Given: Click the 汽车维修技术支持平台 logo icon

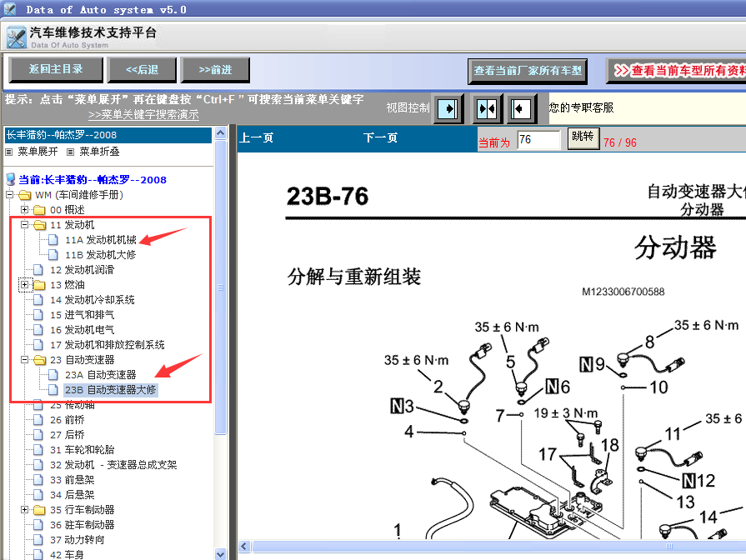Looking at the screenshot, I should (16, 38).
